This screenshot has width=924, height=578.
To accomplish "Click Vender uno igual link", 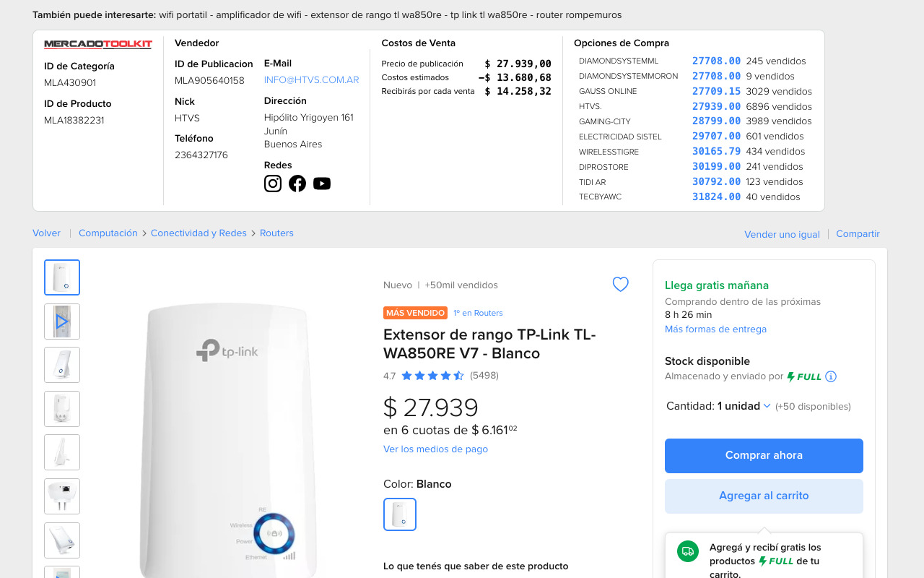I will pyautogui.click(x=782, y=234).
